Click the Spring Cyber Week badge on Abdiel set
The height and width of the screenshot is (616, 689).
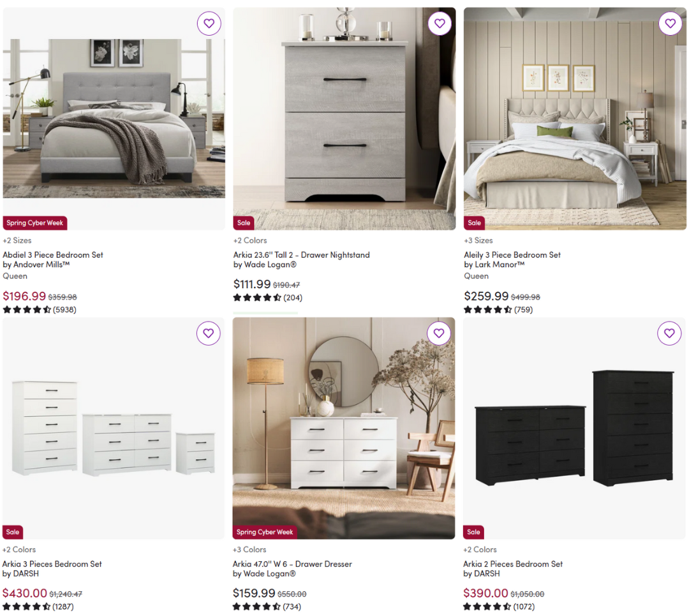(x=34, y=223)
